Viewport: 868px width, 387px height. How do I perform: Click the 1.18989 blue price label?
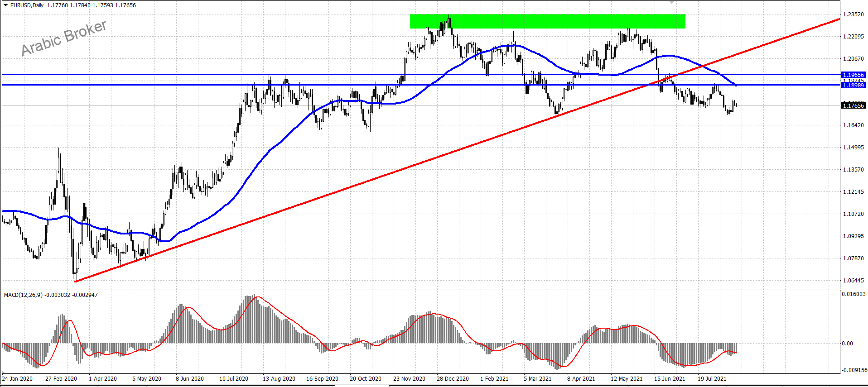click(853, 85)
